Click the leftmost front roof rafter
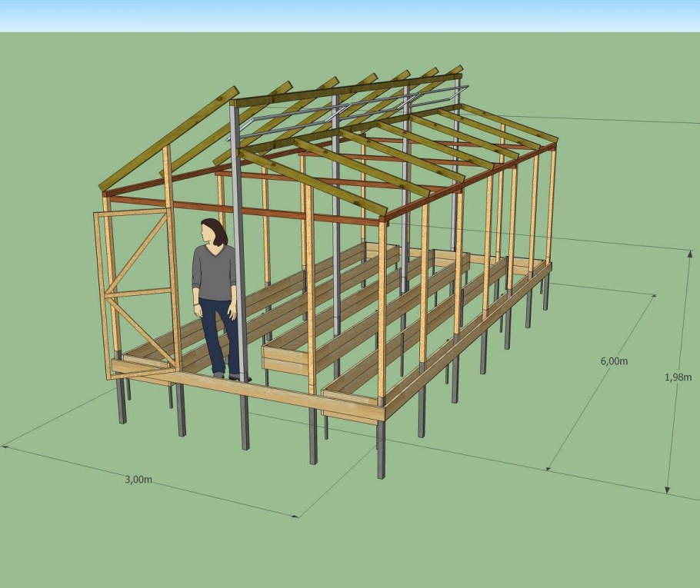The height and width of the screenshot is (588, 700). tap(169, 138)
